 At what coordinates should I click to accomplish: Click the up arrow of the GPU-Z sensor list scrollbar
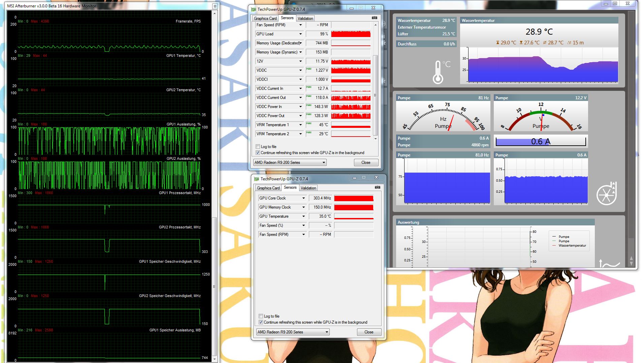(x=376, y=25)
